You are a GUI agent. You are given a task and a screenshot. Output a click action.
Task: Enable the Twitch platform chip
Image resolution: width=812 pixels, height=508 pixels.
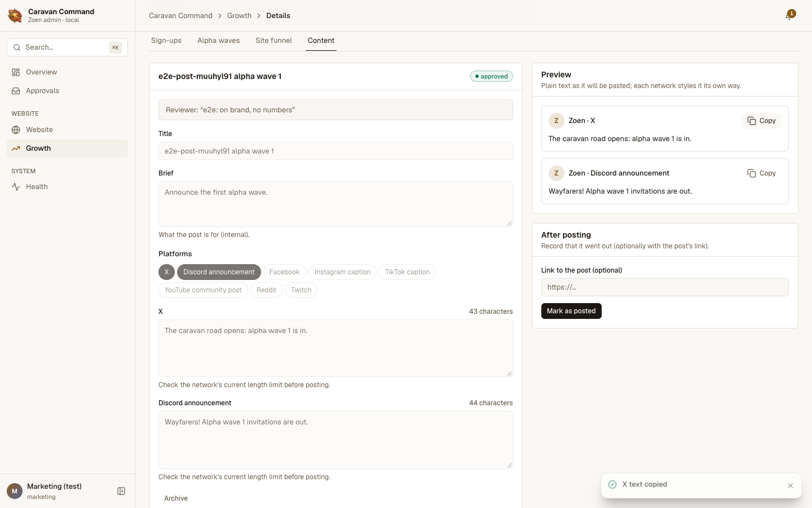[x=301, y=290]
